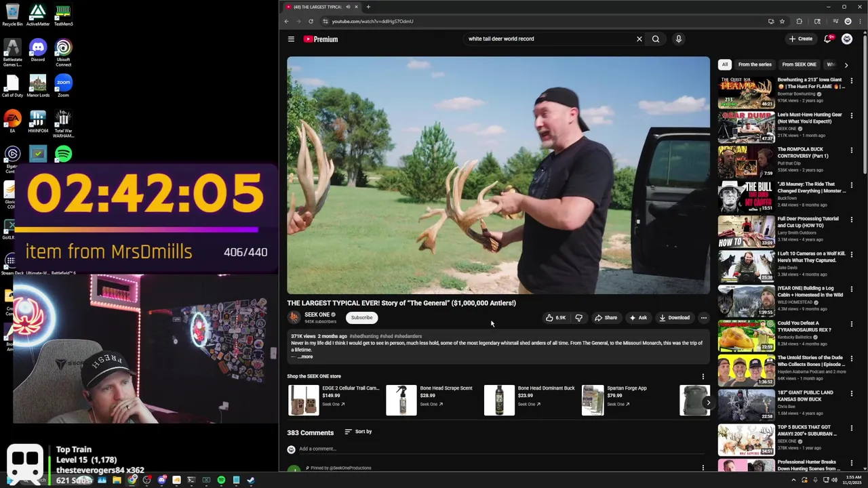Image resolution: width=868 pixels, height=488 pixels.
Task: Advance the store product carousel with next arrow
Action: [x=708, y=403]
